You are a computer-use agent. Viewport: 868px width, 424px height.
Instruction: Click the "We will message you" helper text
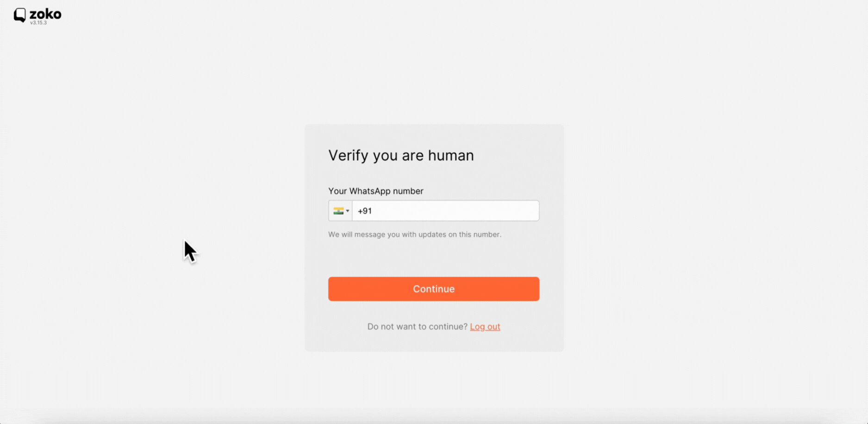click(x=414, y=234)
